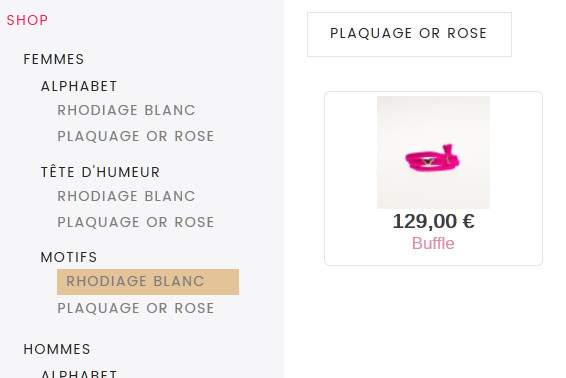
Task: Open the TÊTE D'HUMEUR category
Action: click(100, 172)
